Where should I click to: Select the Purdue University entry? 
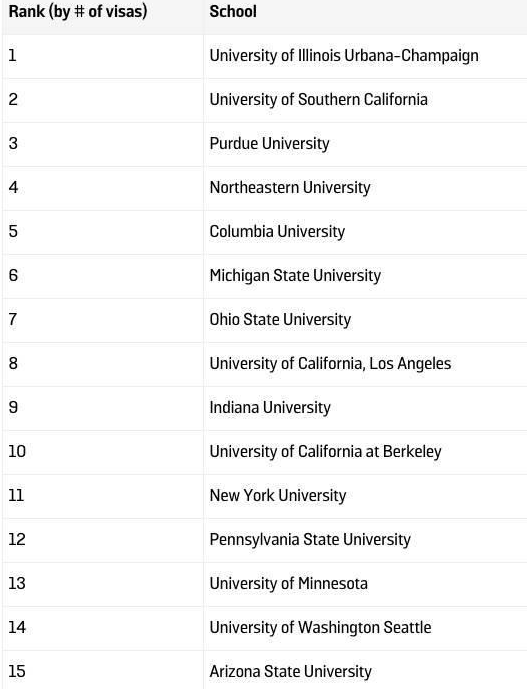[269, 144]
